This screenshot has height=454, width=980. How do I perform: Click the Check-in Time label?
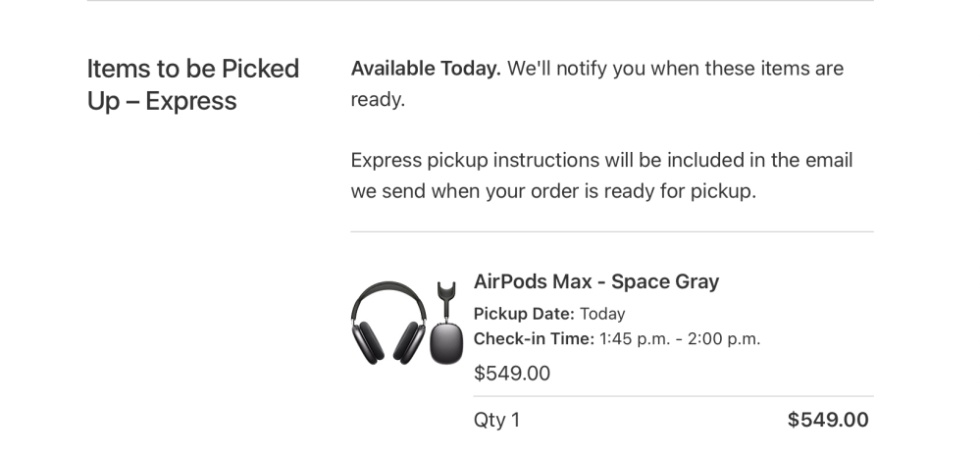coord(534,339)
